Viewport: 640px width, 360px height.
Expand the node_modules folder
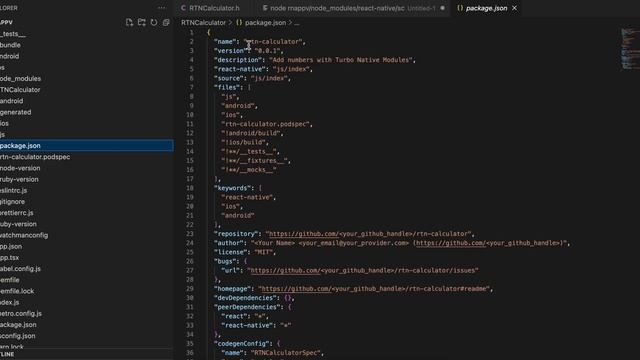tap(87, 78)
